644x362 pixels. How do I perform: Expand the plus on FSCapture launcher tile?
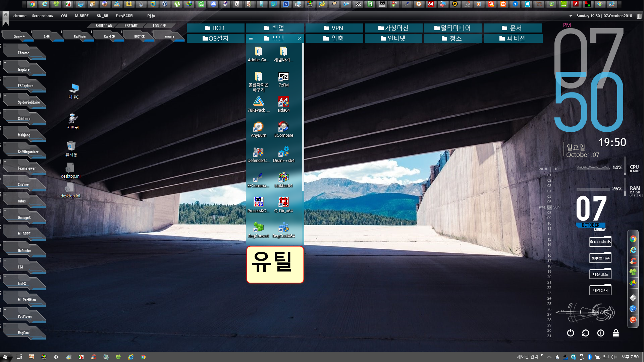pyautogui.click(x=5, y=79)
